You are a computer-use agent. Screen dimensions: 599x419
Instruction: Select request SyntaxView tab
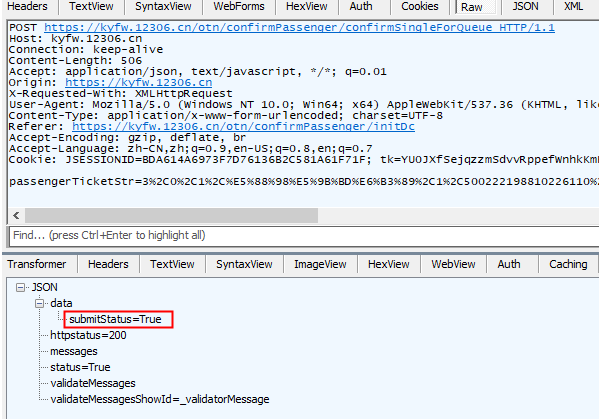[x=163, y=6]
